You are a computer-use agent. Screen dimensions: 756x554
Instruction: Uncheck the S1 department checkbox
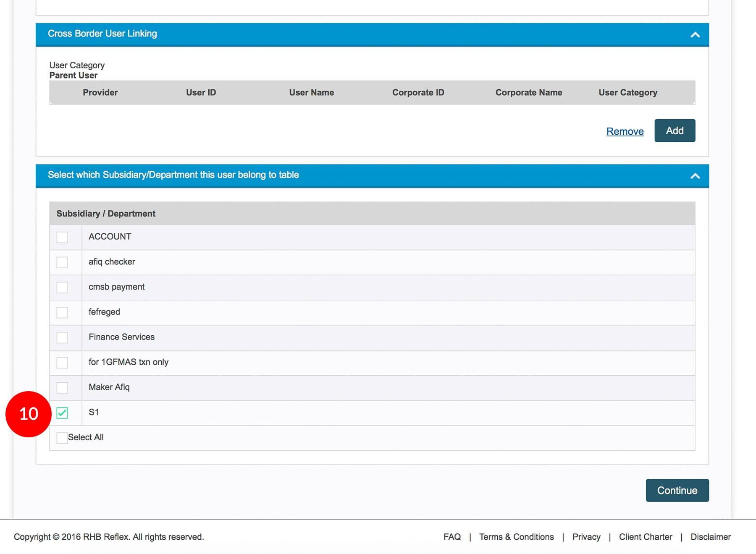pos(62,413)
